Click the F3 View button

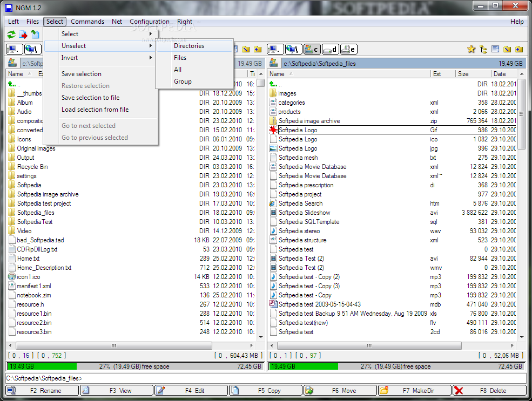point(117,391)
